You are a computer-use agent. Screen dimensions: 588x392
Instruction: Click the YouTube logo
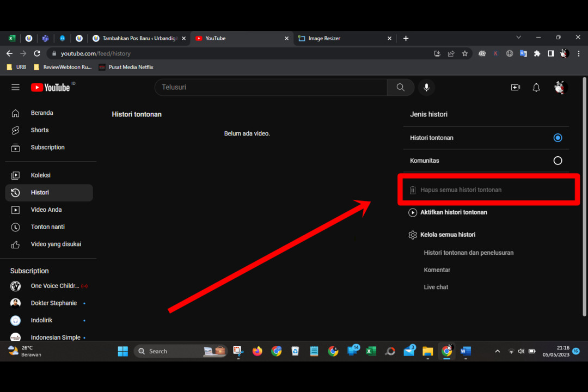click(50, 88)
